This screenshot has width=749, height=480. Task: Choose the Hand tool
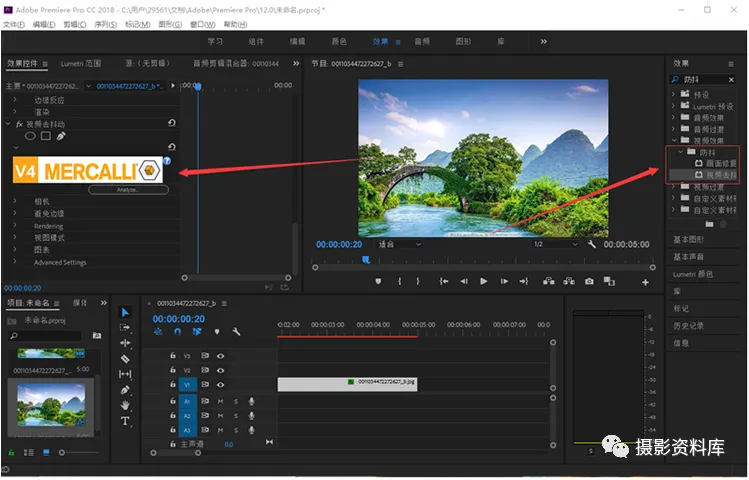click(x=125, y=405)
